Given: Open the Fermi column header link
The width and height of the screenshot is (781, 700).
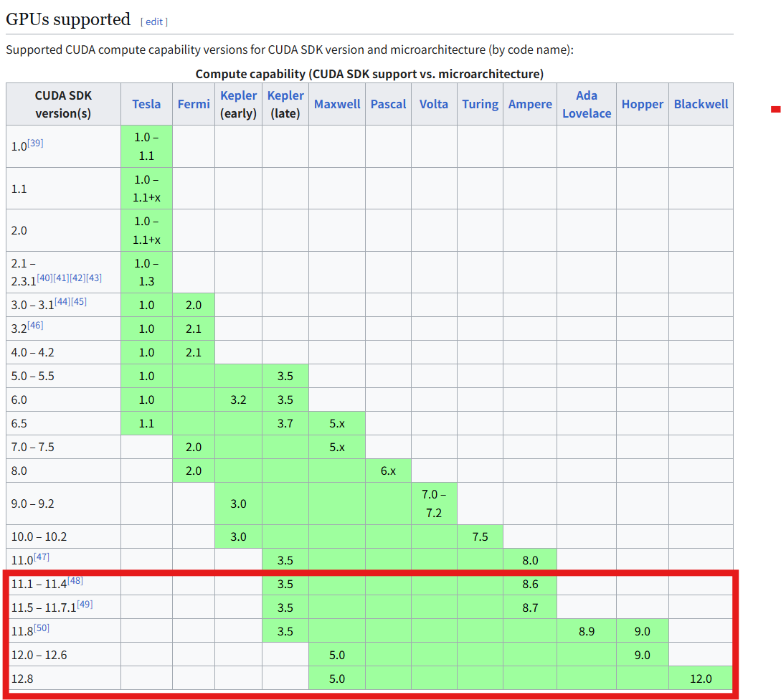Looking at the screenshot, I should pos(194,104).
